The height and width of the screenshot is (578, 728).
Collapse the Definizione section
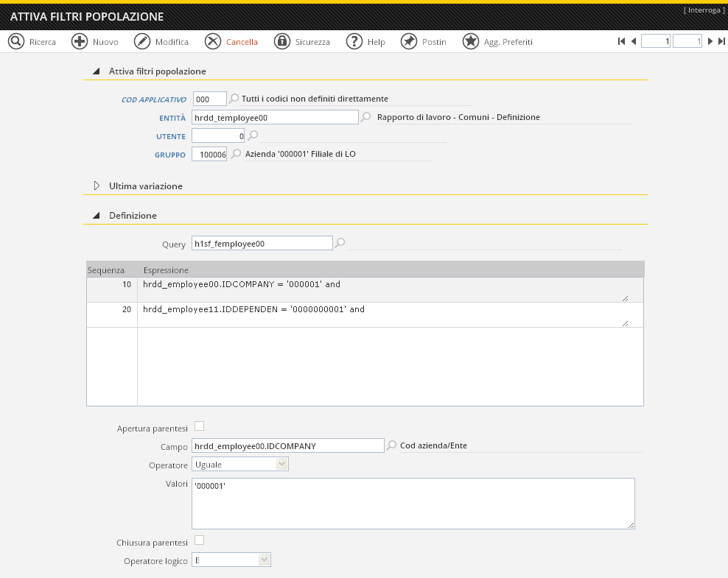(96, 215)
